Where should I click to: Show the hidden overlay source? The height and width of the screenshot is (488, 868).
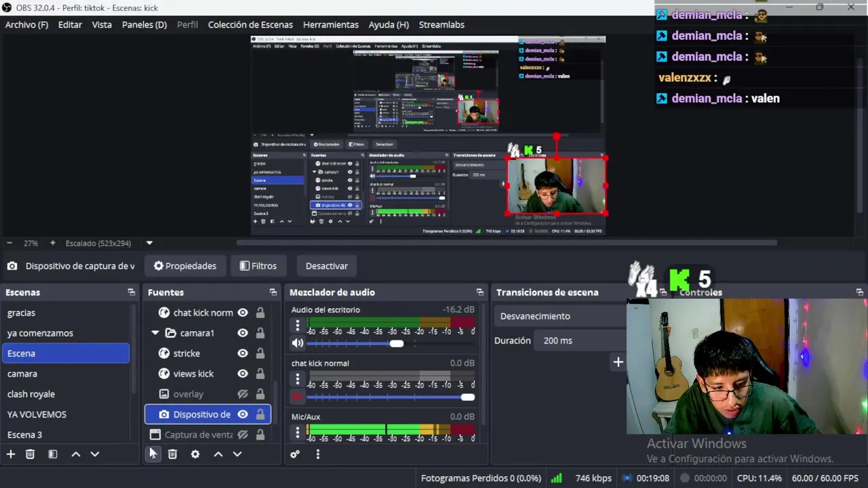[243, 394]
